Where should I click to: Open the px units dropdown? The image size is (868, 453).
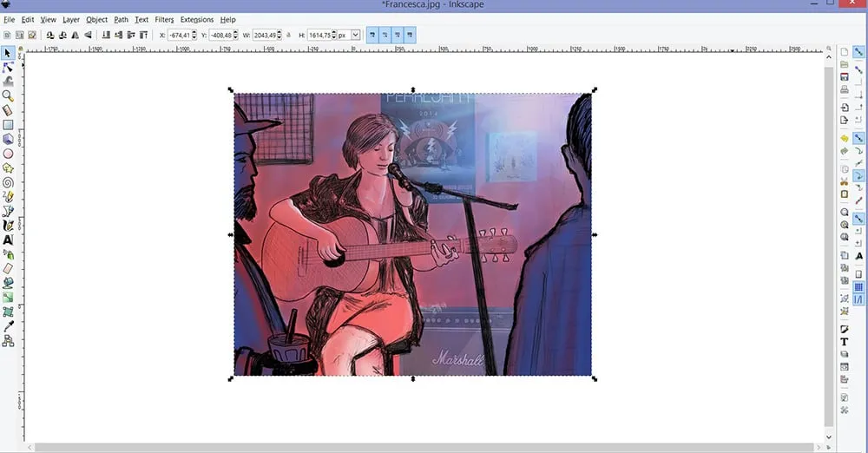pyautogui.click(x=354, y=35)
